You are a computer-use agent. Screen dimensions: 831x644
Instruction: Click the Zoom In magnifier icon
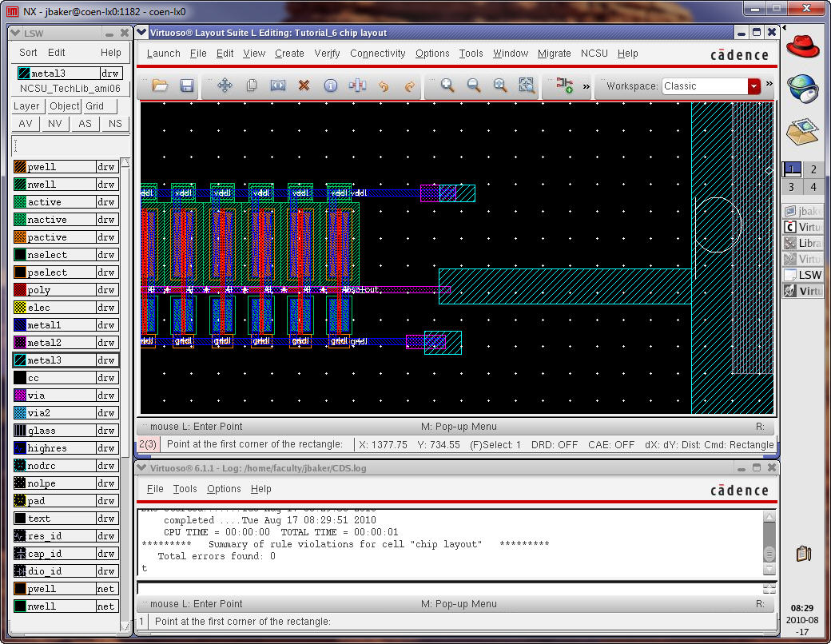point(447,85)
